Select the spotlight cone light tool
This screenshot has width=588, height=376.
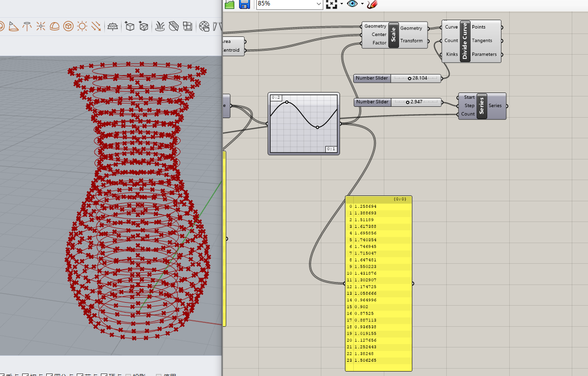(x=14, y=26)
